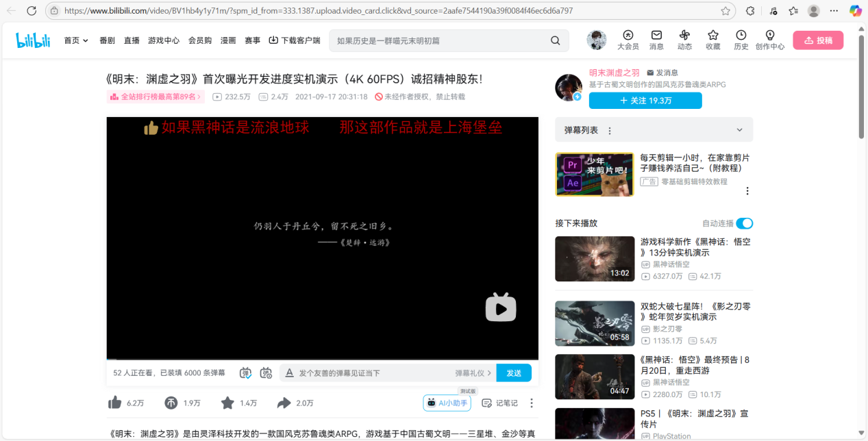Expand 首页 dropdown menu
The height and width of the screenshot is (441, 868).
tap(76, 40)
